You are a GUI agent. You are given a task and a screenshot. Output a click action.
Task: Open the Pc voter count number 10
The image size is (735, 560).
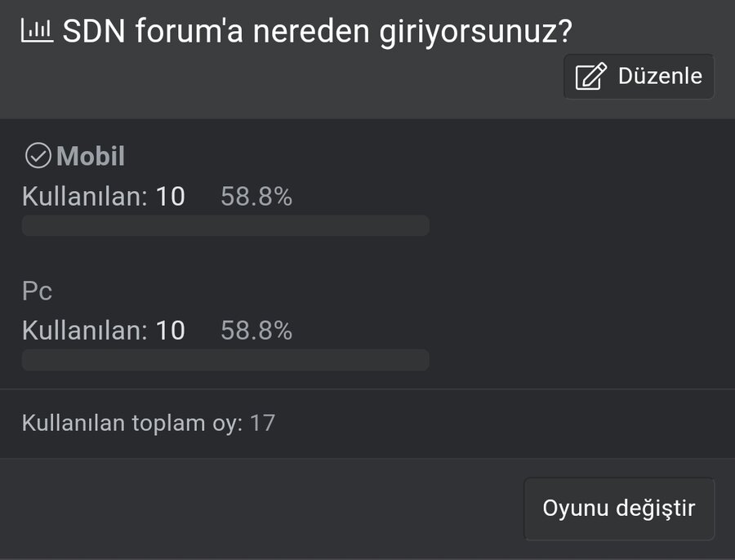tap(170, 331)
